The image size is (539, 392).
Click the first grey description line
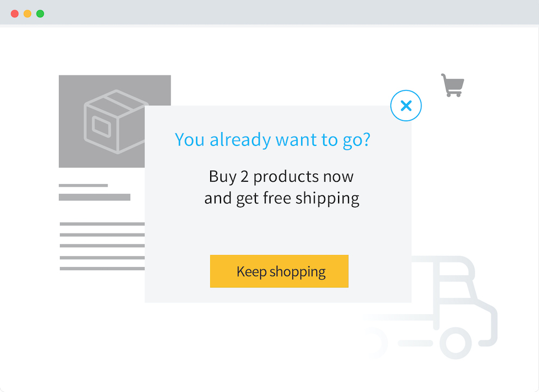(x=102, y=224)
